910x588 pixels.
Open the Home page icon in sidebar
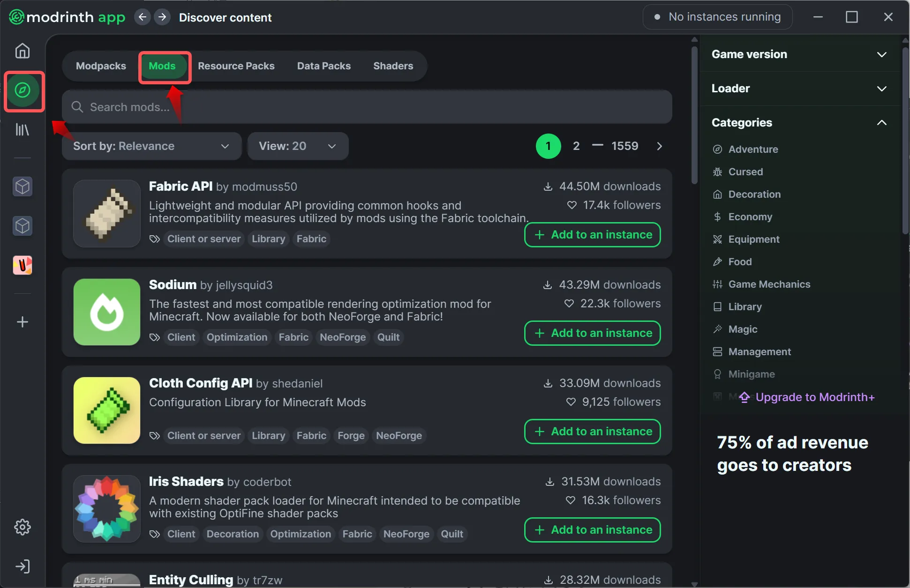pos(22,51)
